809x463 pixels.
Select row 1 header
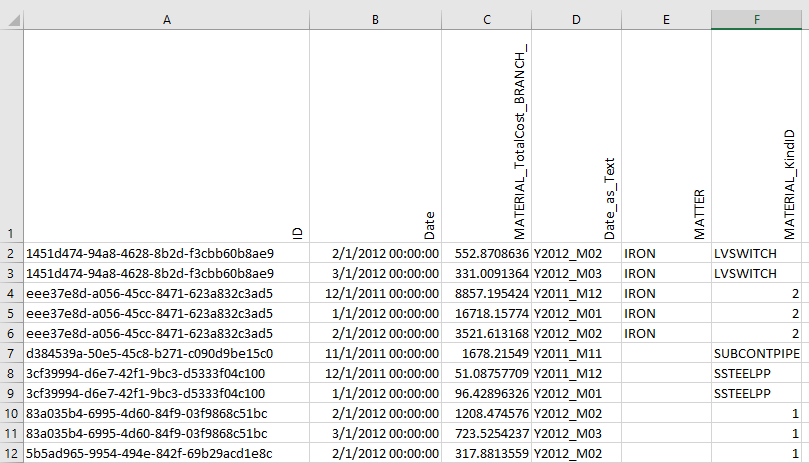click(10, 136)
